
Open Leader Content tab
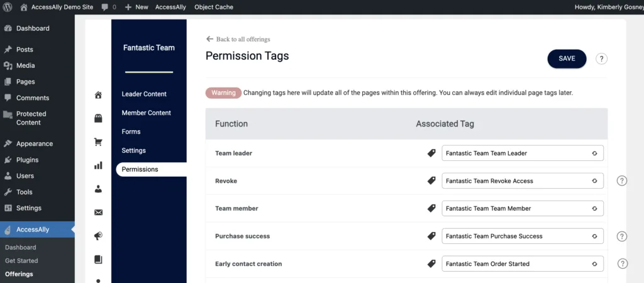[144, 94]
